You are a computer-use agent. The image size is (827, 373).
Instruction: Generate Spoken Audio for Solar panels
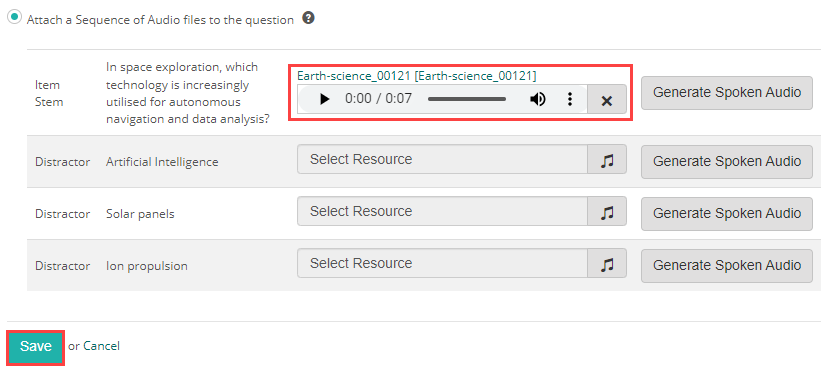pos(727,214)
